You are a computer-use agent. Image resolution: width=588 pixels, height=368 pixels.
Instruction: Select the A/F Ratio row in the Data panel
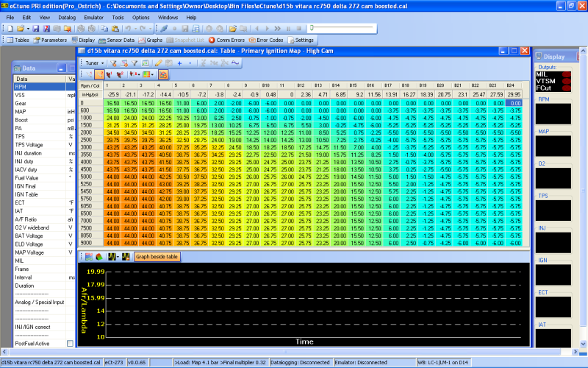[44, 219]
